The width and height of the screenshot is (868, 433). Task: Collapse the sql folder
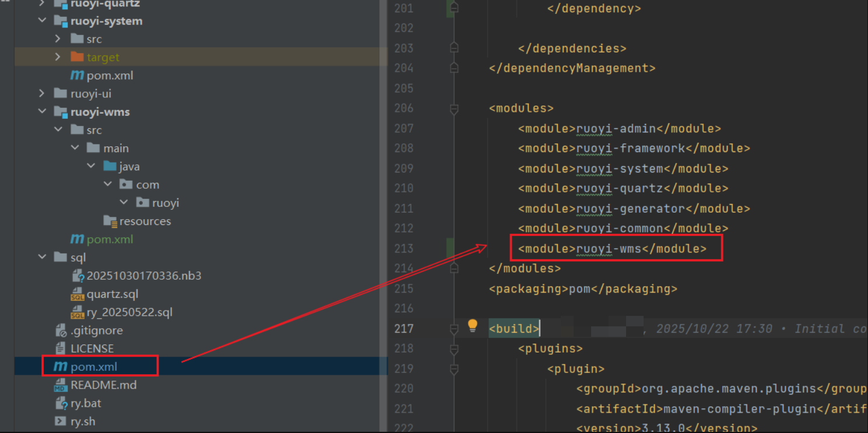[x=42, y=257]
